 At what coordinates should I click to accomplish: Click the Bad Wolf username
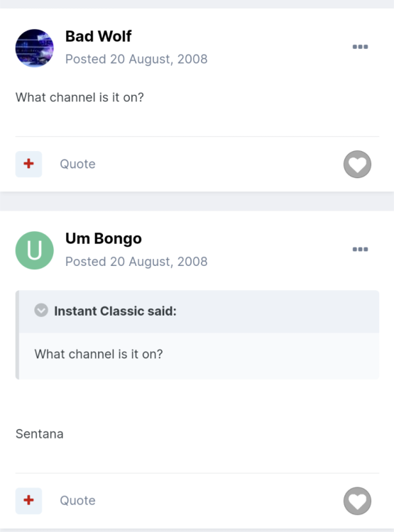tap(98, 36)
